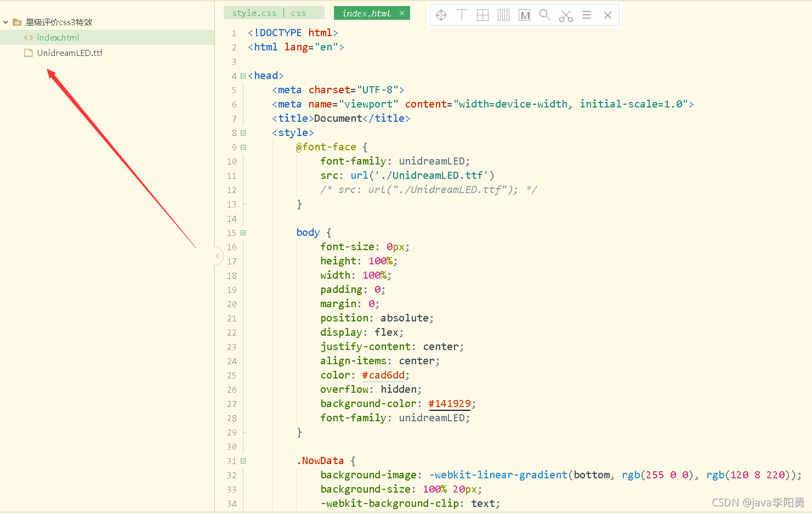The height and width of the screenshot is (514, 812).
Task: Click the "display: flex" declaration
Action: [x=362, y=332]
